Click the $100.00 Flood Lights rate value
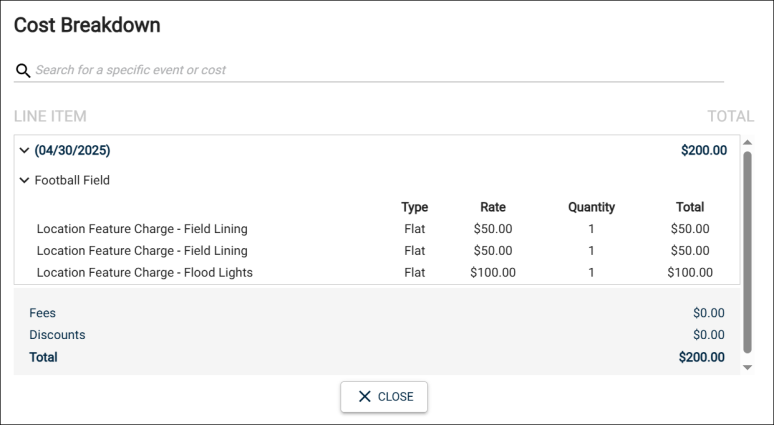This screenshot has height=425, width=774. click(492, 272)
